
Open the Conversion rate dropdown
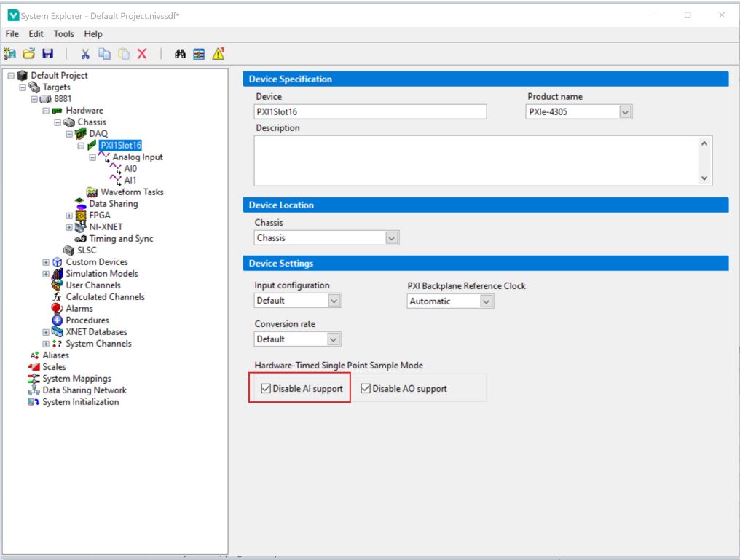click(334, 339)
